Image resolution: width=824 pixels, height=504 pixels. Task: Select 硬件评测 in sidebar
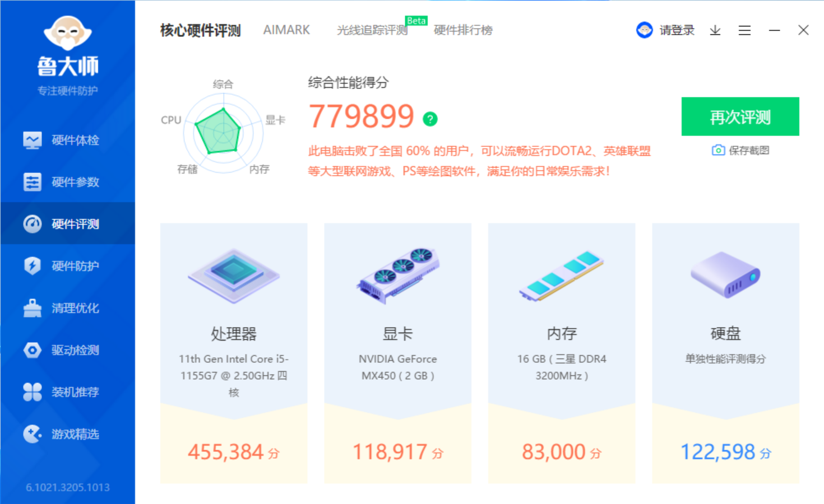(x=67, y=224)
